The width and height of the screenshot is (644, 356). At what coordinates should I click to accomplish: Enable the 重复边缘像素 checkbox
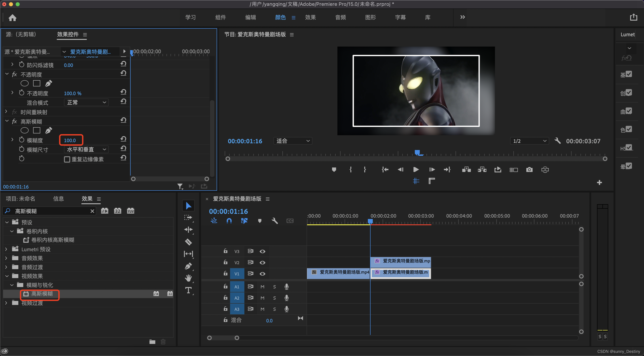[x=67, y=159]
